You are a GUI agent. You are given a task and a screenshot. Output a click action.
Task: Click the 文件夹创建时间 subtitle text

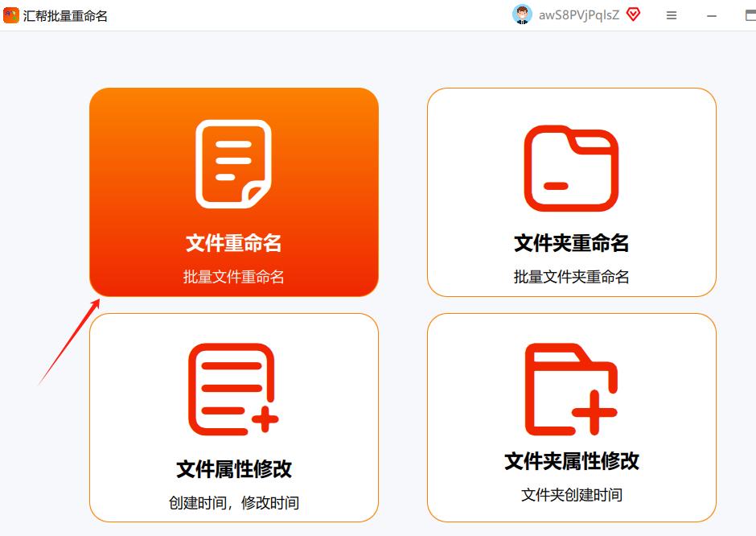572,495
